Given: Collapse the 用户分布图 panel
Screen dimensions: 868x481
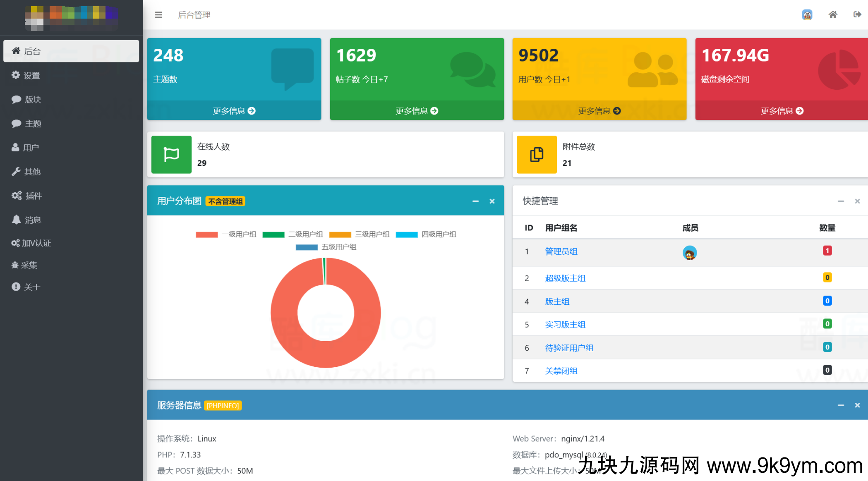Looking at the screenshot, I should (x=475, y=201).
